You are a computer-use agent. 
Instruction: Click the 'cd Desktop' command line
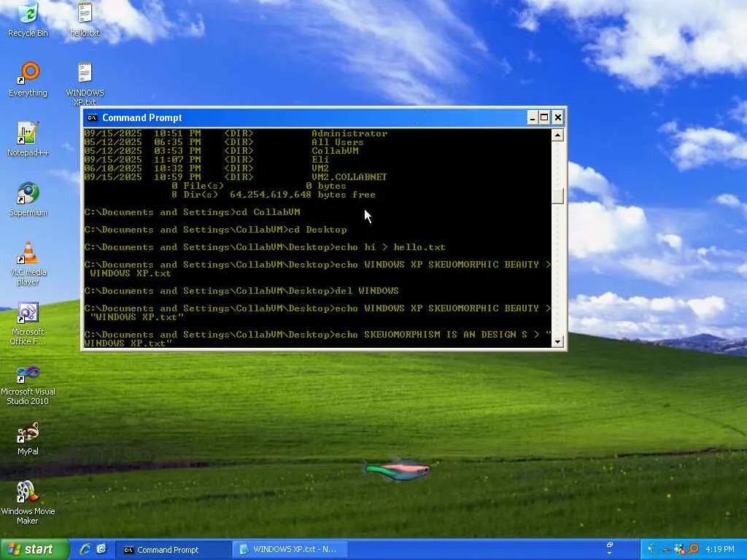coord(215,230)
